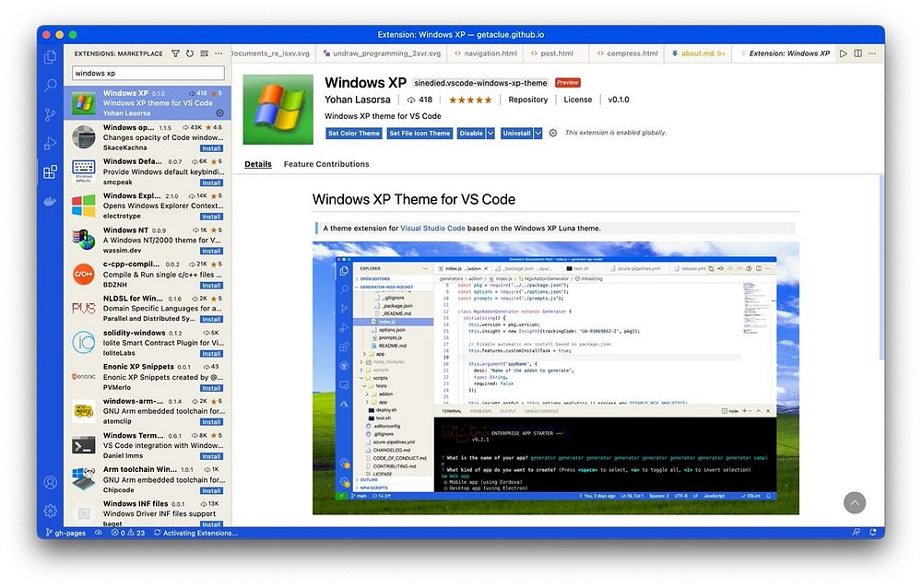This screenshot has width=922, height=588.
Task: Open the Manage gear in activity bar
Action: (x=51, y=511)
